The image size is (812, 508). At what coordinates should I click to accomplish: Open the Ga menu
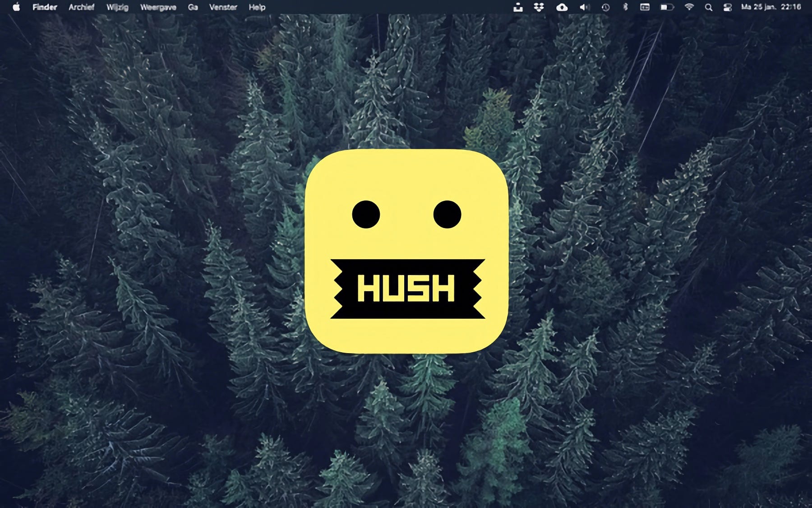193,7
